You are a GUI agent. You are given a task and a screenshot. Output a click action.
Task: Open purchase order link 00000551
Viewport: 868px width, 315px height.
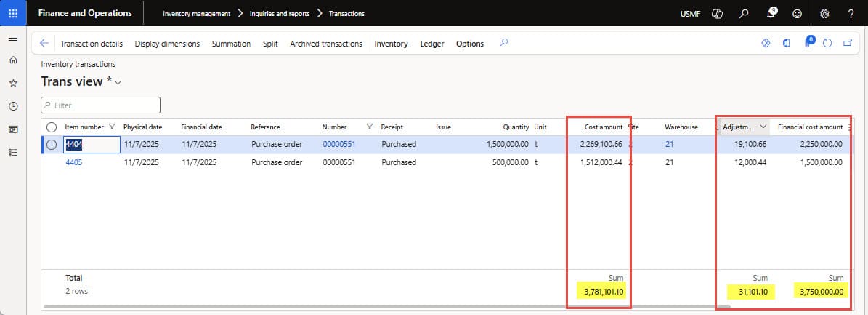coord(338,145)
